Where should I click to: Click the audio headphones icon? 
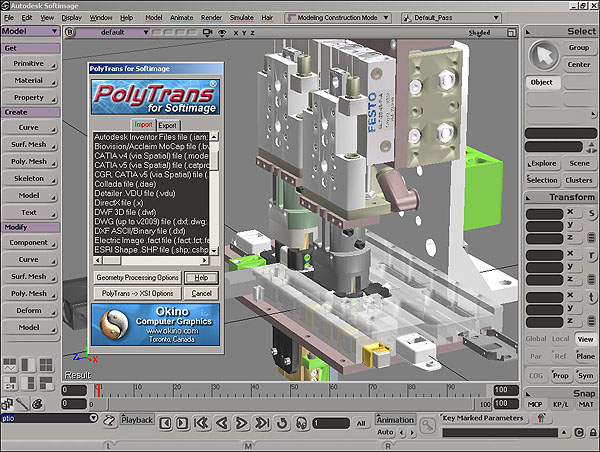coord(302,423)
